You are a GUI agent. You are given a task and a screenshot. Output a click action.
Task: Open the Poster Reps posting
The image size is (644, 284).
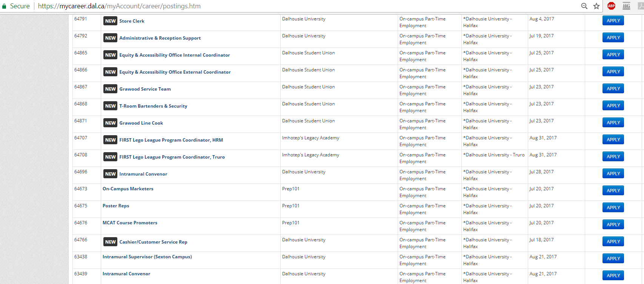point(116,206)
